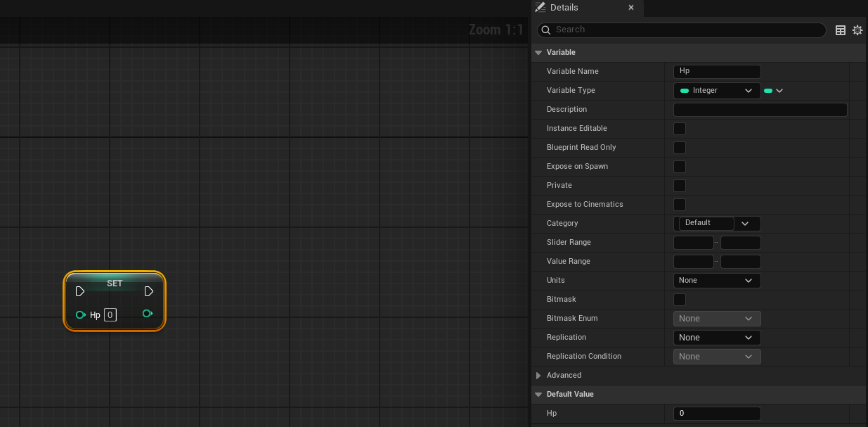Open the Replication Condition dropdown
The height and width of the screenshot is (427, 868).
pyautogui.click(x=717, y=357)
